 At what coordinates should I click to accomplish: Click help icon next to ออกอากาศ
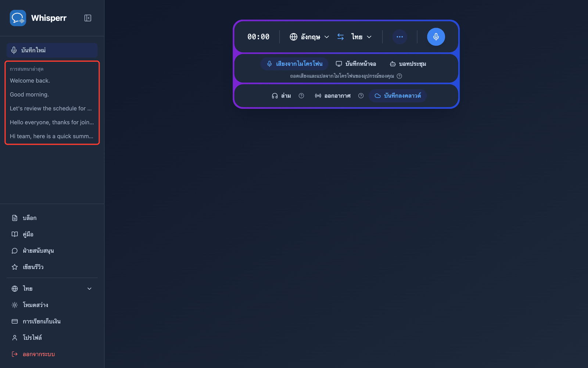click(x=361, y=96)
